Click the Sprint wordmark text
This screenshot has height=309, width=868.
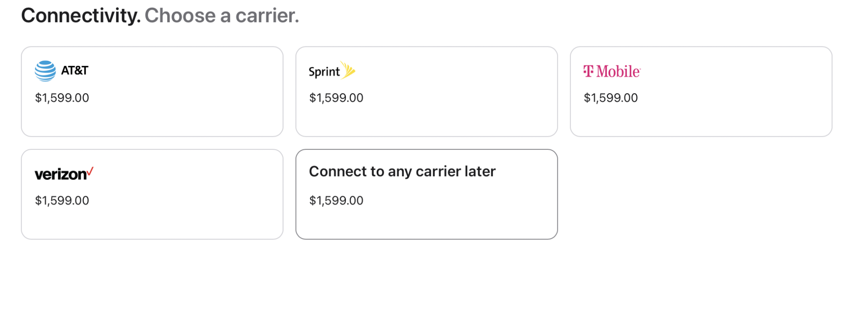[324, 72]
